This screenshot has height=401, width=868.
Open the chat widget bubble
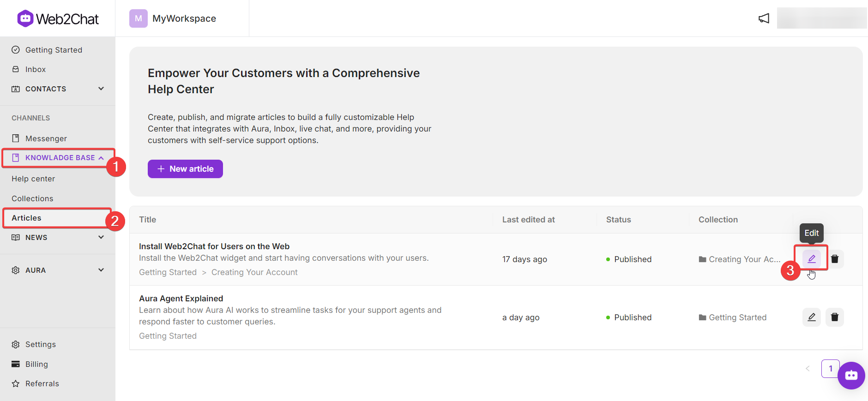pos(851,376)
